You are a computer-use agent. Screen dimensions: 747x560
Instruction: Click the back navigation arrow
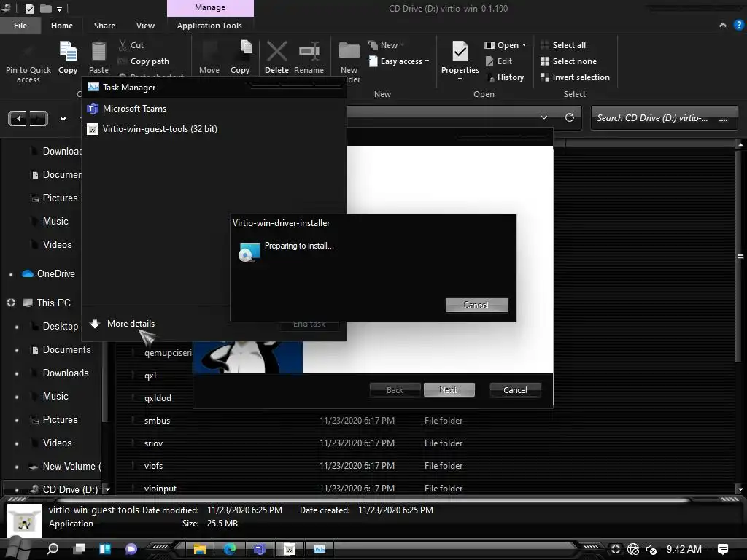[18, 118]
